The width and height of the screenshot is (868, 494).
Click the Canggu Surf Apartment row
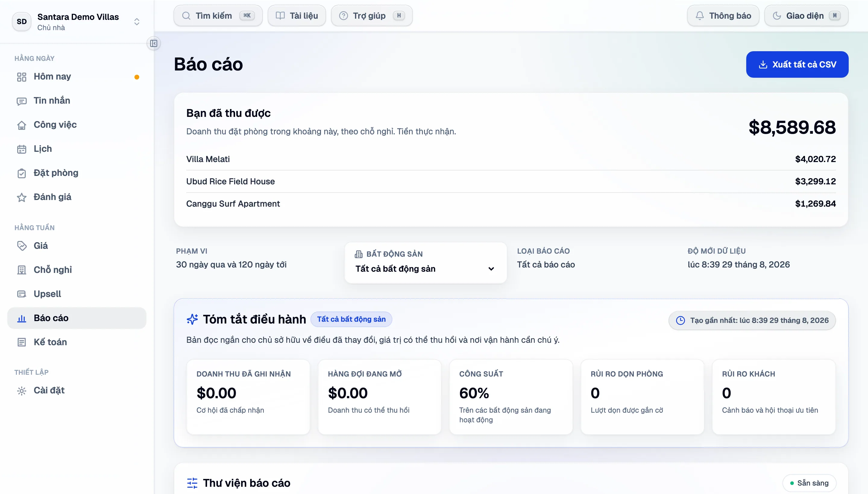tap(511, 204)
